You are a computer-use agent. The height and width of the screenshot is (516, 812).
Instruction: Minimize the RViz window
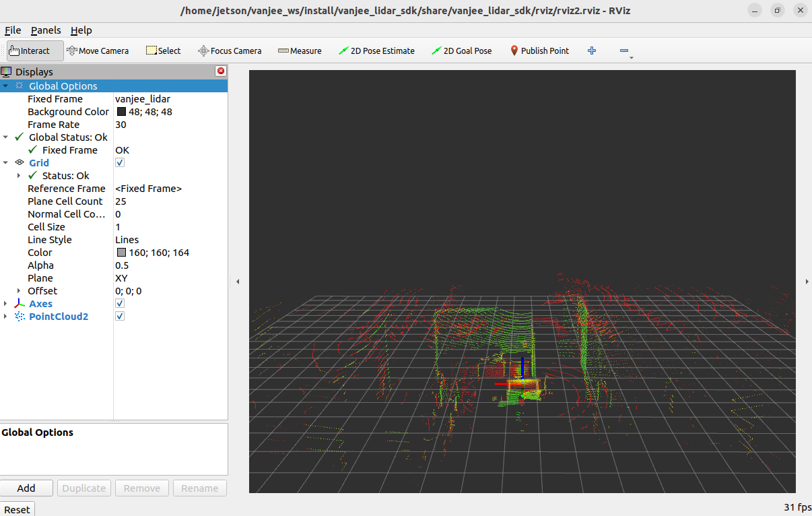[x=755, y=10]
